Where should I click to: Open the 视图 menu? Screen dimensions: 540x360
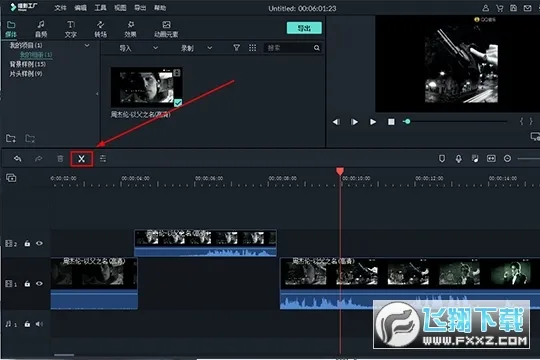tap(120, 8)
